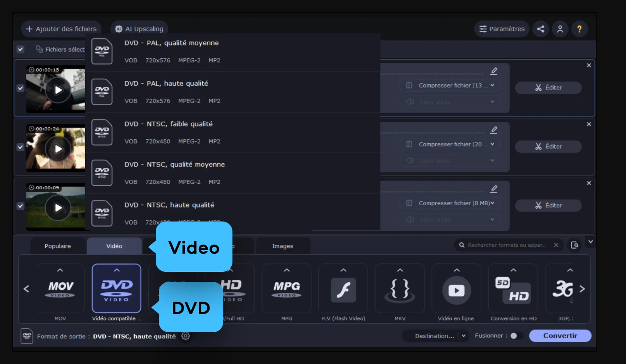
Task: Switch to the Vidéo tab
Action: [x=114, y=246]
